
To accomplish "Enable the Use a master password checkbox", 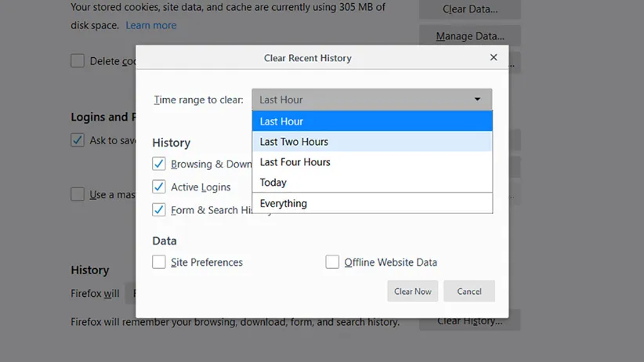I will pyautogui.click(x=78, y=194).
